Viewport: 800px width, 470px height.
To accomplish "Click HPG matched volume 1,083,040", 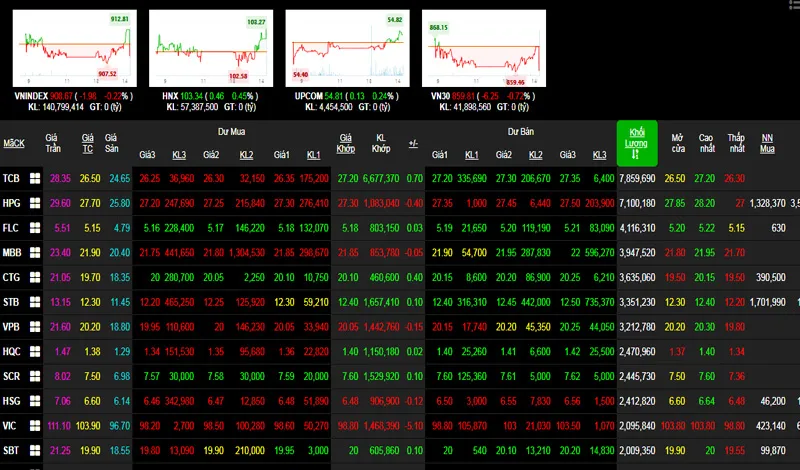I will (x=381, y=203).
